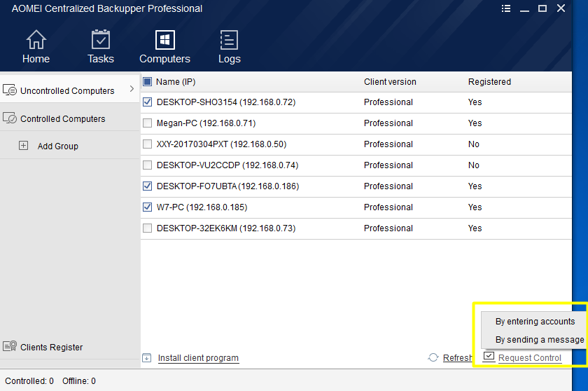Sort by the Client version column header
The image size is (588, 391).
[x=390, y=82]
